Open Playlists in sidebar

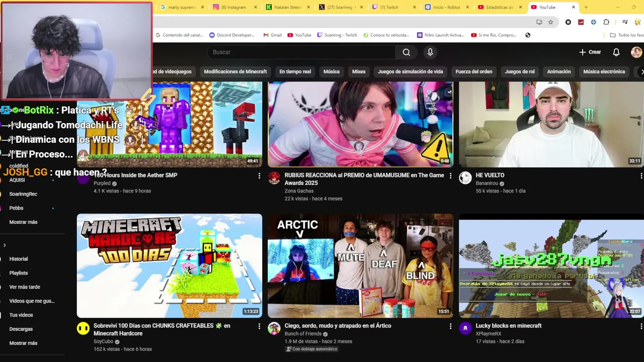tap(19, 273)
